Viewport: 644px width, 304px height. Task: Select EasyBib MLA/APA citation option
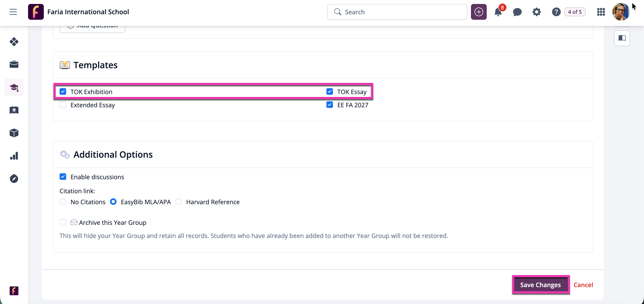click(113, 202)
